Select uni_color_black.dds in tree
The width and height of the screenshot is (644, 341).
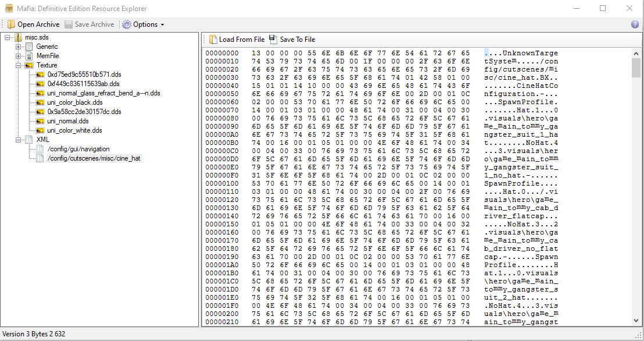[75, 102]
